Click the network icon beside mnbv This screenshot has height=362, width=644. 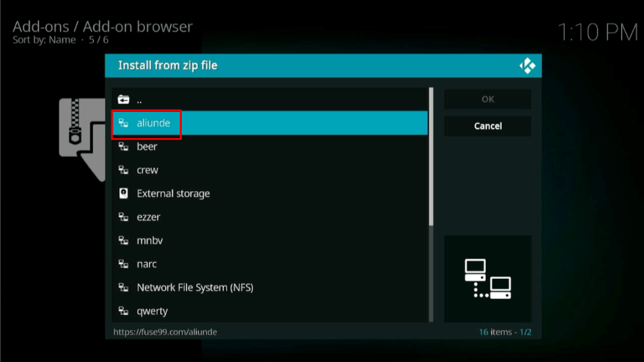123,240
